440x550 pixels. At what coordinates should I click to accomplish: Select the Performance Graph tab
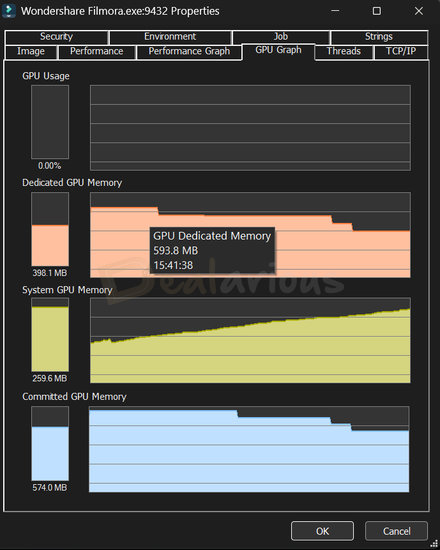pos(189,52)
